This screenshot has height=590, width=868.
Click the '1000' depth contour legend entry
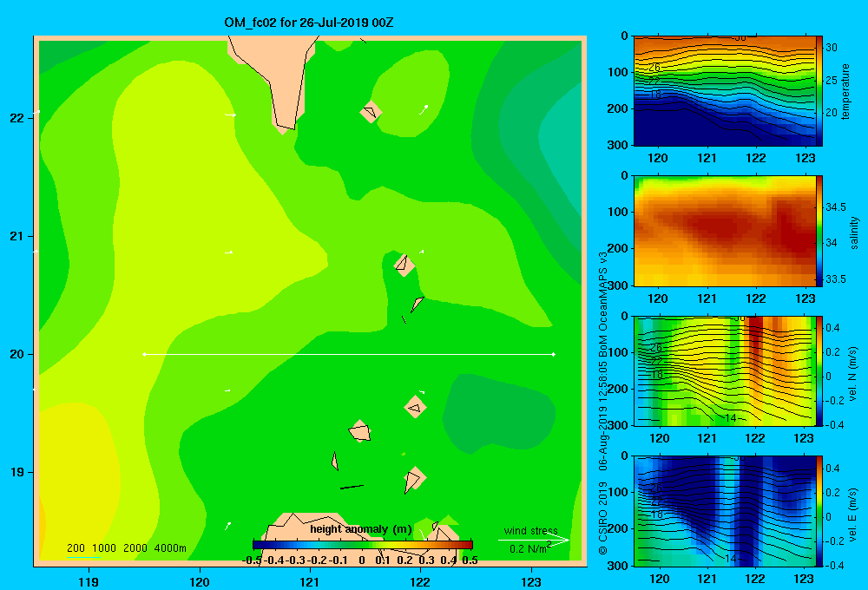pos(104,548)
